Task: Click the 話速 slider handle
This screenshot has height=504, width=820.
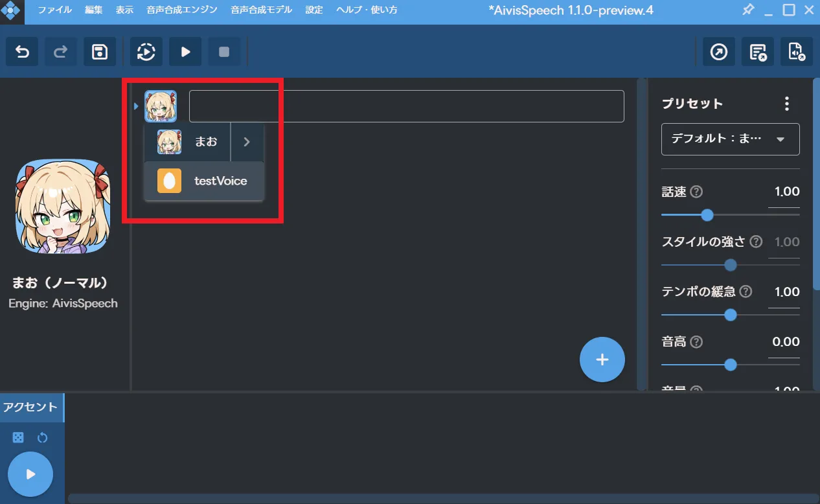Action: coord(707,215)
